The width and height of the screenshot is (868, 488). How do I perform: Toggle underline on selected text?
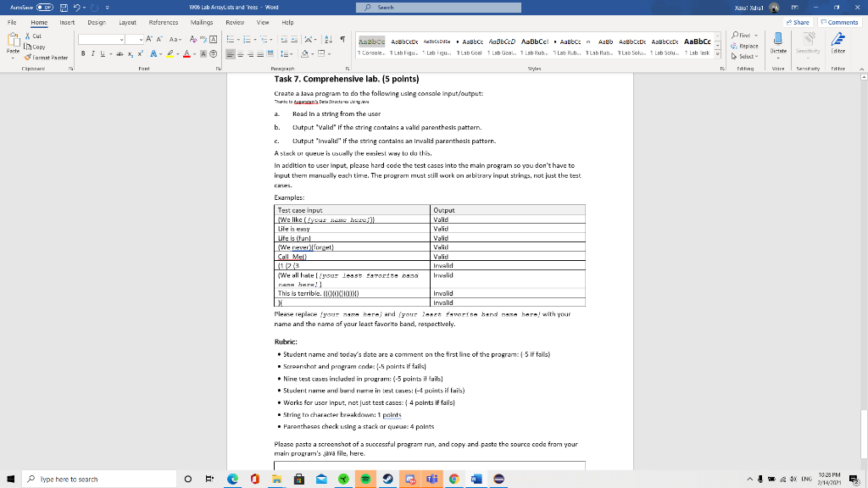click(102, 53)
